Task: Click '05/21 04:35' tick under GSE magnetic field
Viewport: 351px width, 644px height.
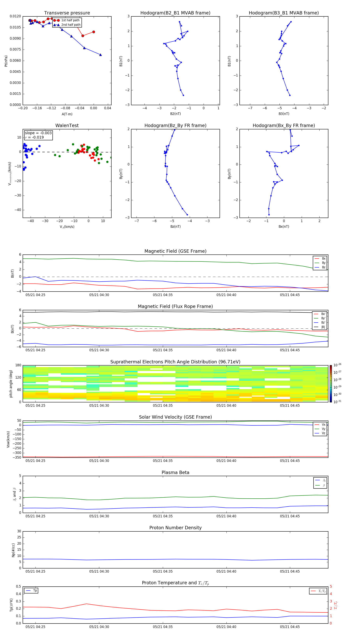Action: pos(163,295)
